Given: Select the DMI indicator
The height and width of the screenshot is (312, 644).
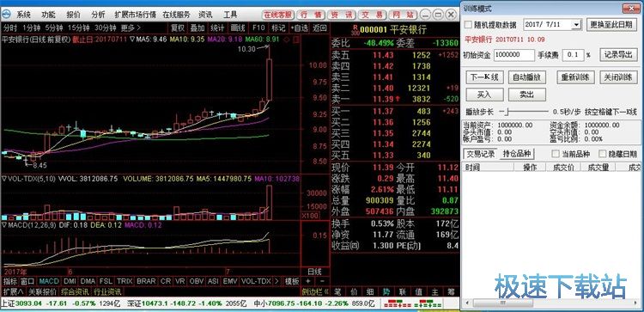Looking at the screenshot, I should point(70,281).
